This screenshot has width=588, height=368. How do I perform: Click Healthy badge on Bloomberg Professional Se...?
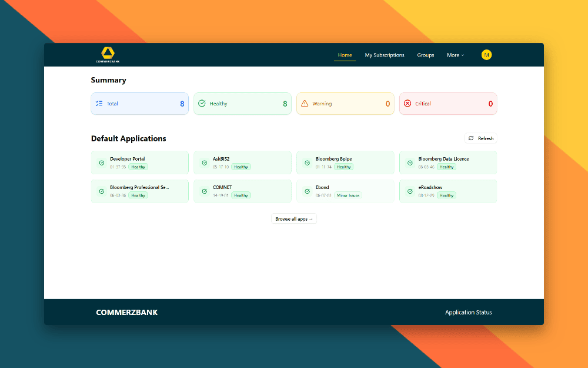point(138,195)
